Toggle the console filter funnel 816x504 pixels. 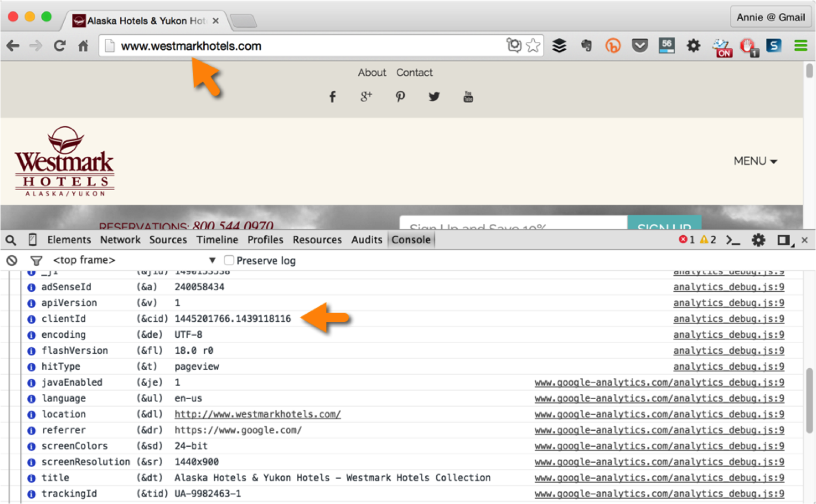tap(36, 261)
